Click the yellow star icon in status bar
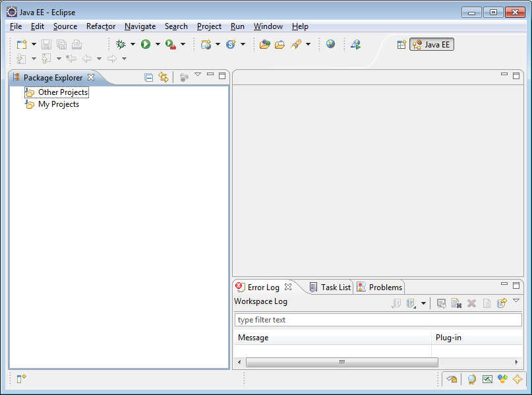The width and height of the screenshot is (532, 395). coord(517,379)
